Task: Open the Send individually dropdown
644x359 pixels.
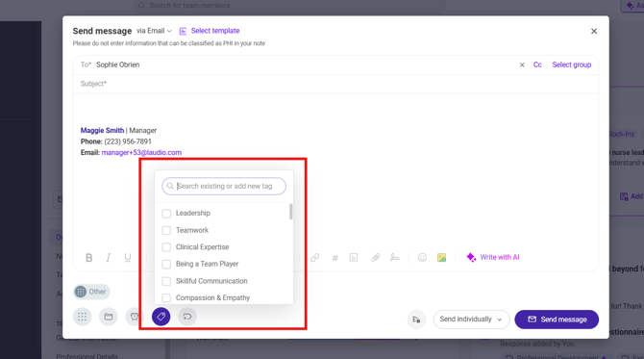Action: click(x=471, y=320)
